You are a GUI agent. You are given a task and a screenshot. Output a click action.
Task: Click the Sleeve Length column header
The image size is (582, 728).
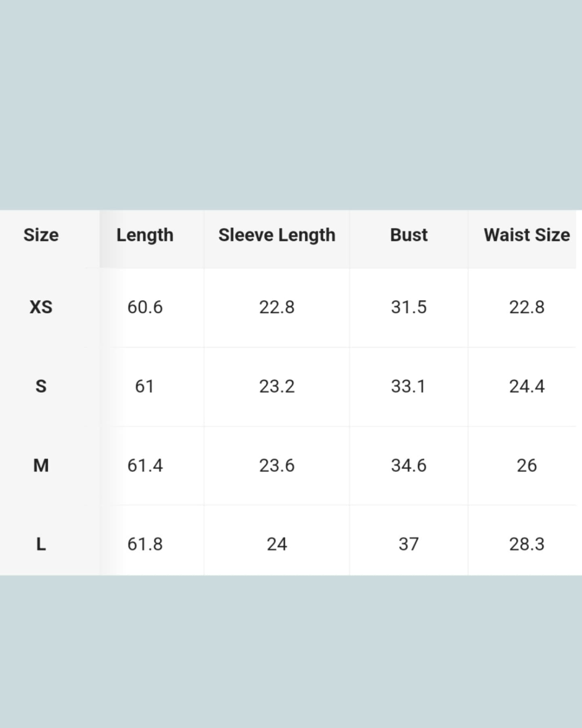pyautogui.click(x=277, y=235)
